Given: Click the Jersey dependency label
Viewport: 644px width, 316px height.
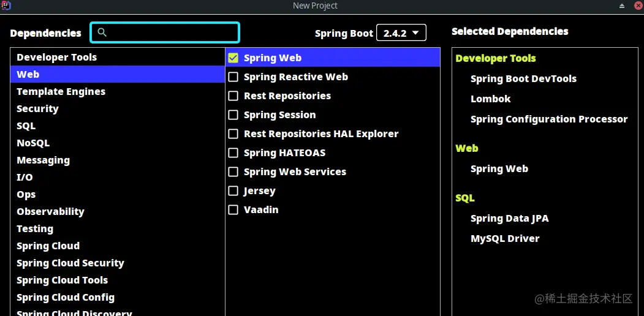Looking at the screenshot, I should (259, 191).
